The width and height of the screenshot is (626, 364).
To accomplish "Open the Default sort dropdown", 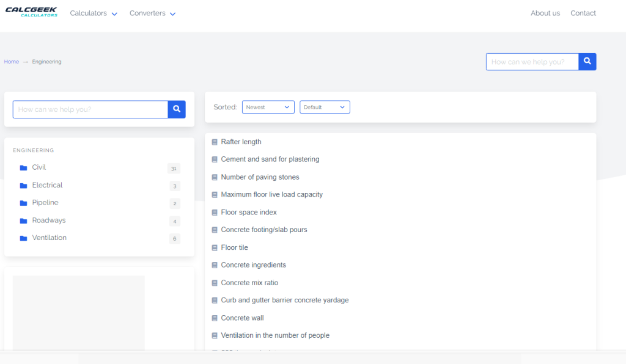I will point(325,107).
